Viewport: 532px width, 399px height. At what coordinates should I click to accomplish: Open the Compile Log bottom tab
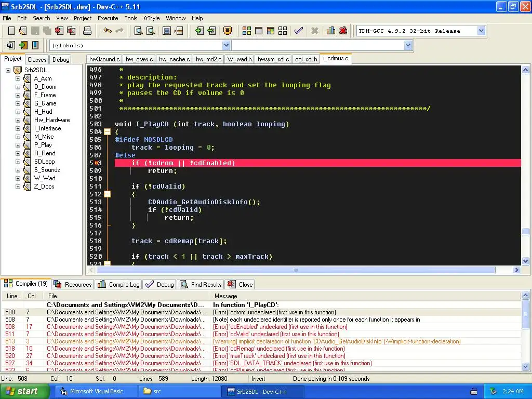click(x=118, y=284)
